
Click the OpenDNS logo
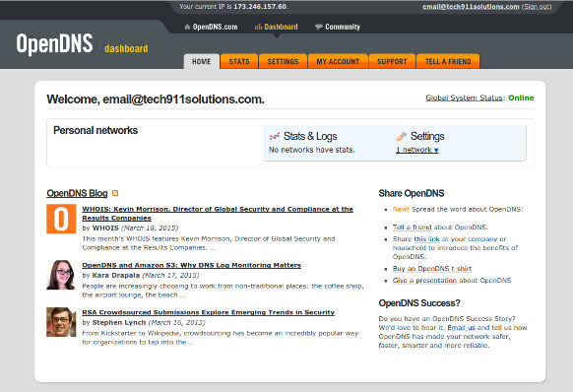(54, 44)
